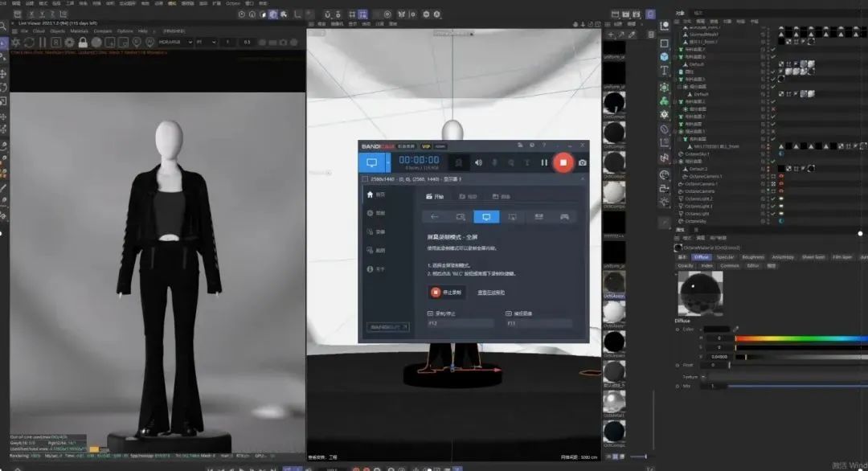Click the hue rainbow slider in Diffuse
This screenshot has height=471, width=868.
pos(800,338)
